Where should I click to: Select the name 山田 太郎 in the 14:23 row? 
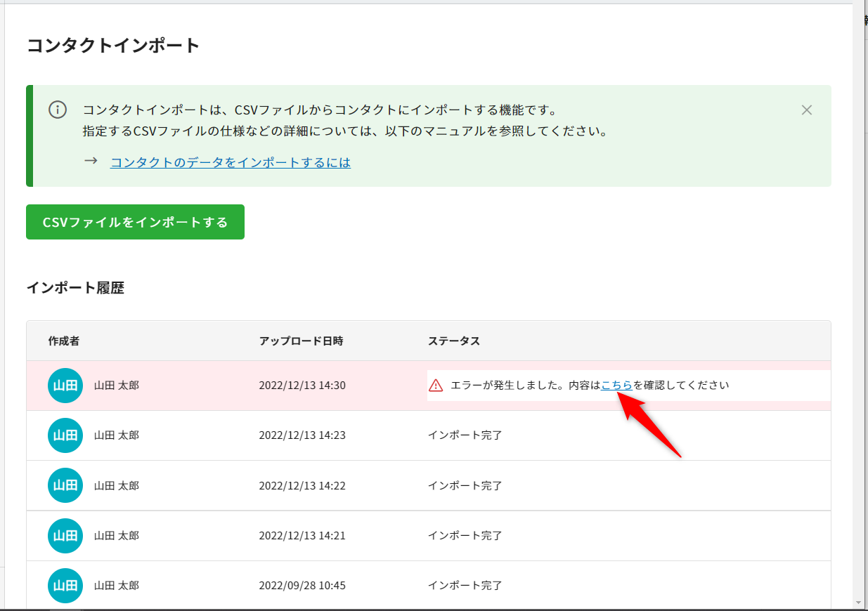tap(117, 435)
